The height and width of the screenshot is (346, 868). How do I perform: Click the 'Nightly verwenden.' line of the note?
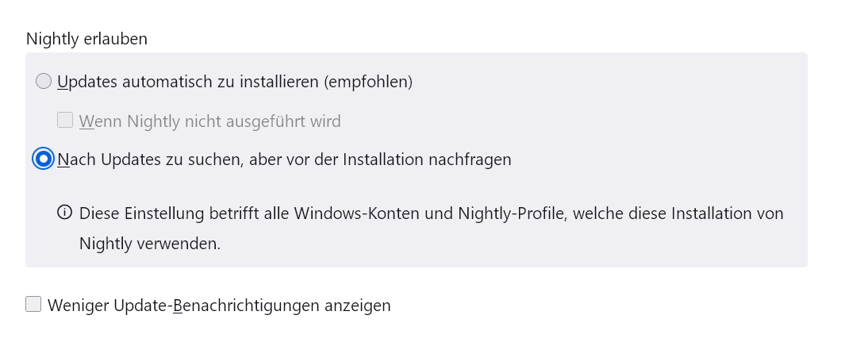tap(150, 244)
